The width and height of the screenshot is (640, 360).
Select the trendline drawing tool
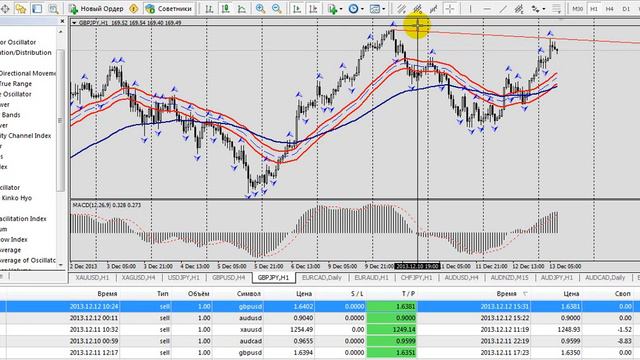(x=503, y=9)
